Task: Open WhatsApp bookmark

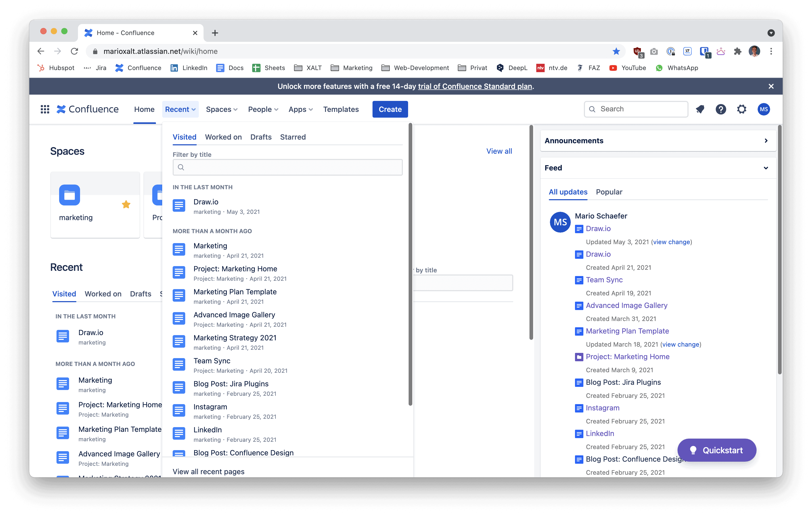Action: pyautogui.click(x=677, y=68)
